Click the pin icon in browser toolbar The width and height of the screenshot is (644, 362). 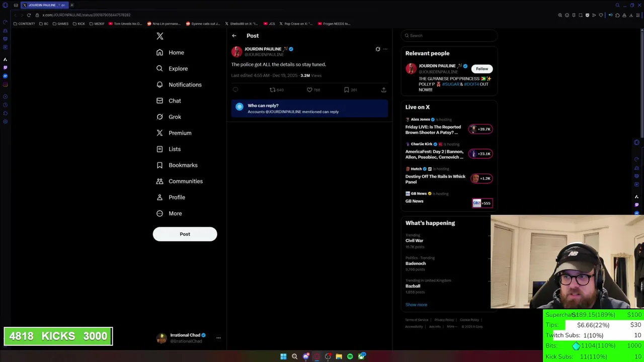pos(574,15)
